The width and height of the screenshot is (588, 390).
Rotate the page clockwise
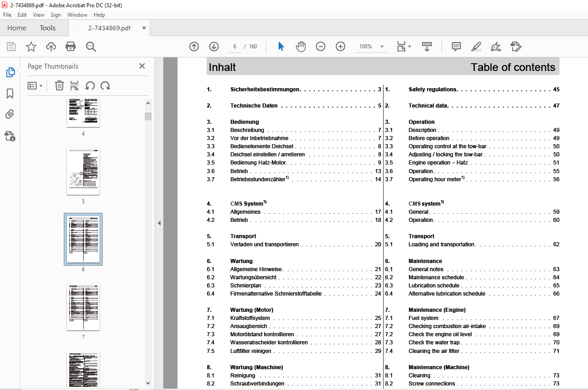pos(105,85)
